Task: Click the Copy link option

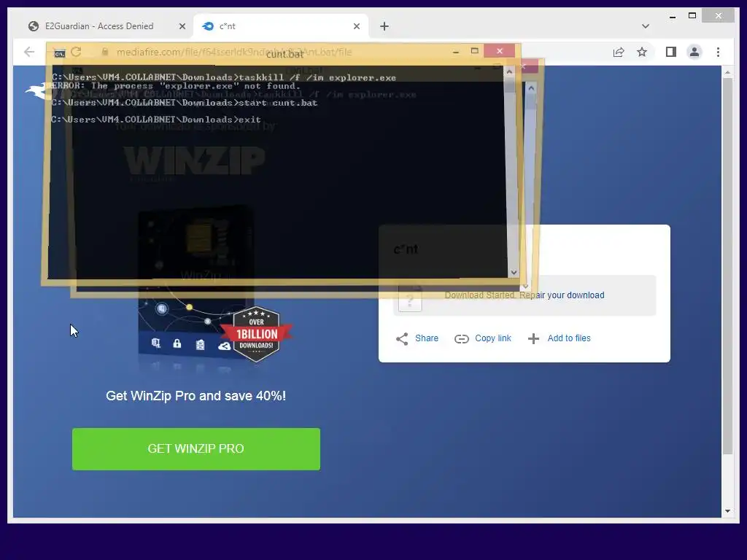Action: [x=492, y=338]
